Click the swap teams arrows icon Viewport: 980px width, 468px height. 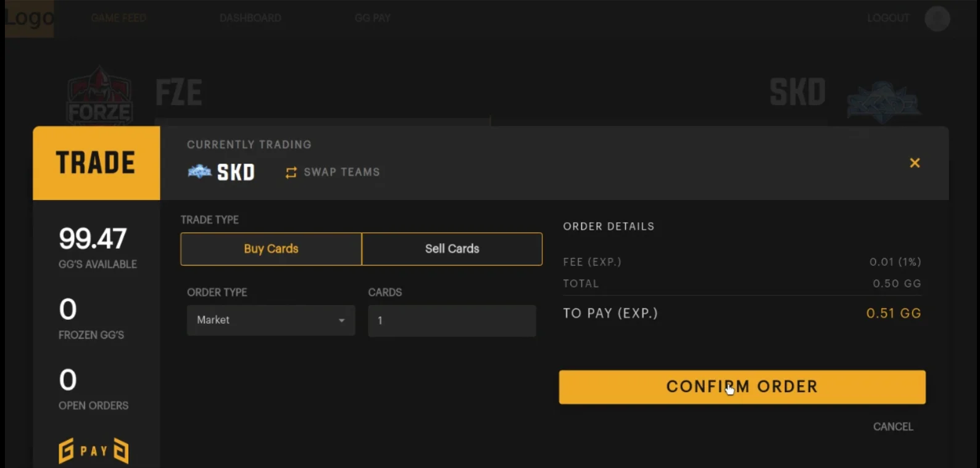tap(291, 173)
